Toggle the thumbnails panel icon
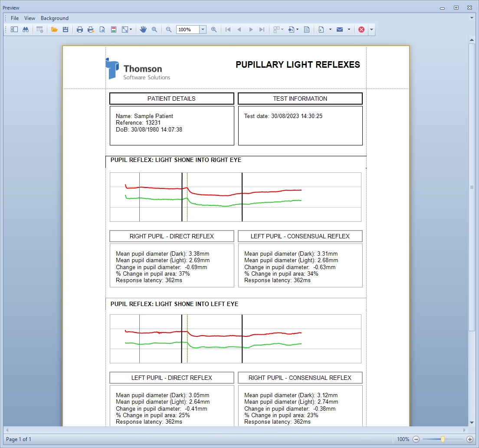This screenshot has height=448, width=479. pos(14,30)
